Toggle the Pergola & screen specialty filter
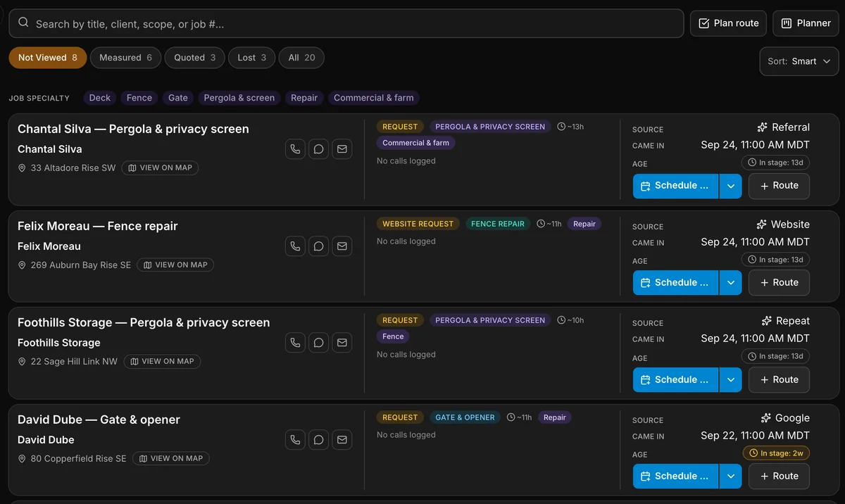The height and width of the screenshot is (504, 845). point(239,98)
